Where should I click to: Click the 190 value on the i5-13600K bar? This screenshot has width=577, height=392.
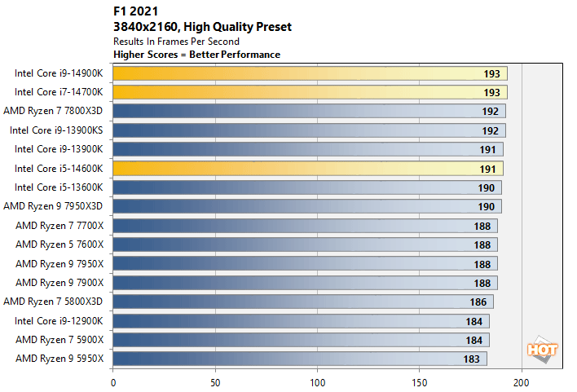click(x=486, y=188)
